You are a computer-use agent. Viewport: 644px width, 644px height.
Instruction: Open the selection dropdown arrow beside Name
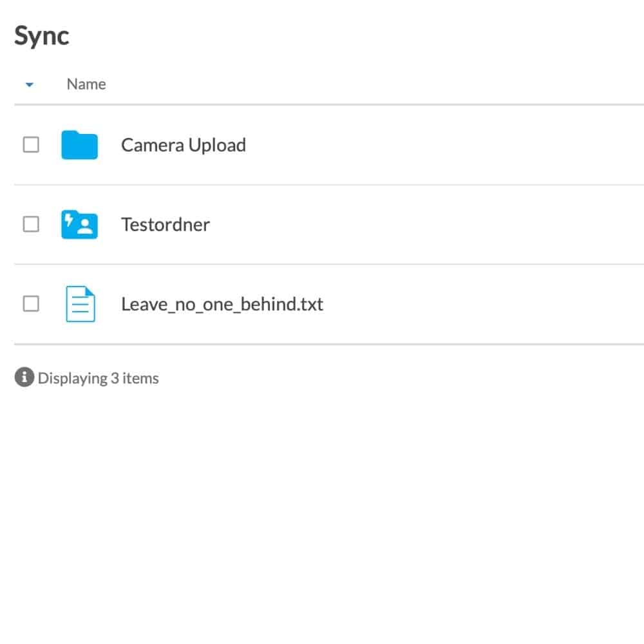tap(29, 84)
